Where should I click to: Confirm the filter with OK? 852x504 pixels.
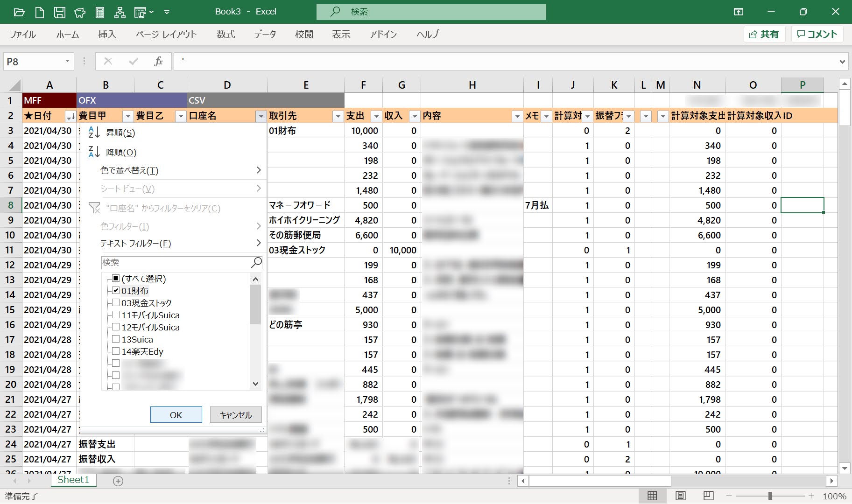pyautogui.click(x=176, y=415)
